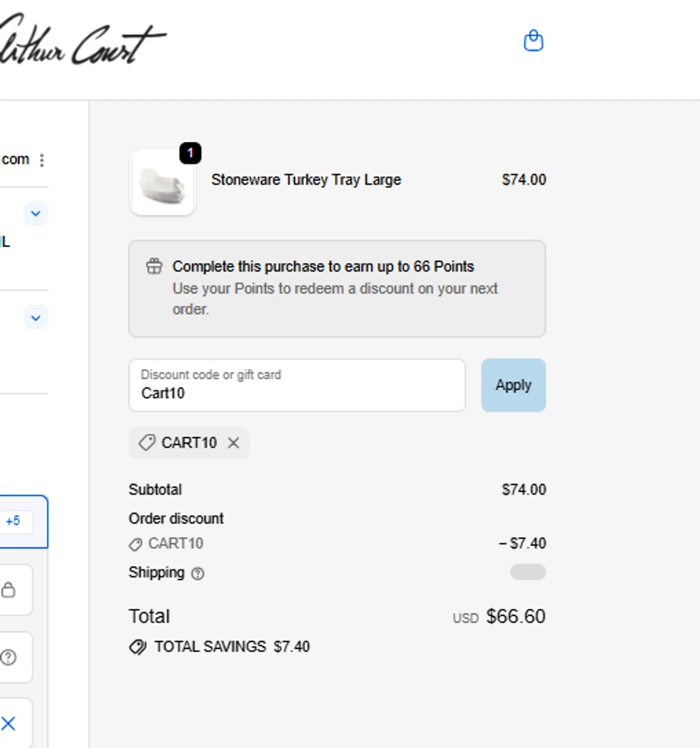Open the three-dot account options menu
700x748 pixels.
42,160
